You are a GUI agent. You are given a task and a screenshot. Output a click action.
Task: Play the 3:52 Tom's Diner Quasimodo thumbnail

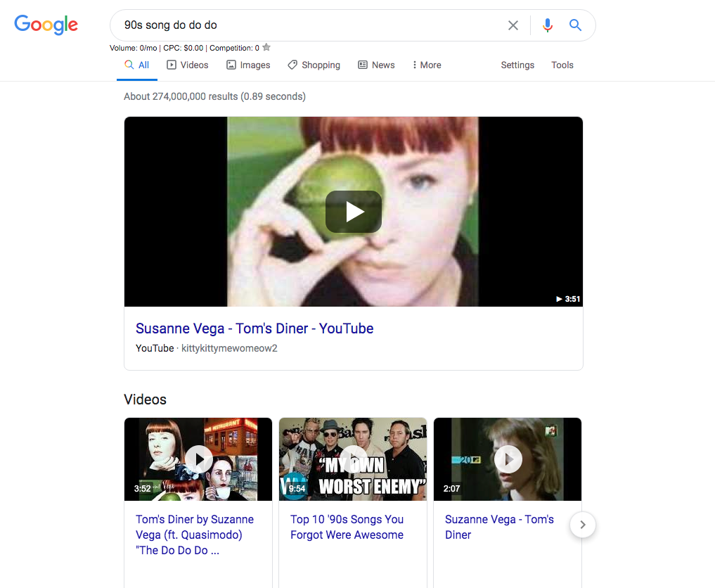[199, 459]
